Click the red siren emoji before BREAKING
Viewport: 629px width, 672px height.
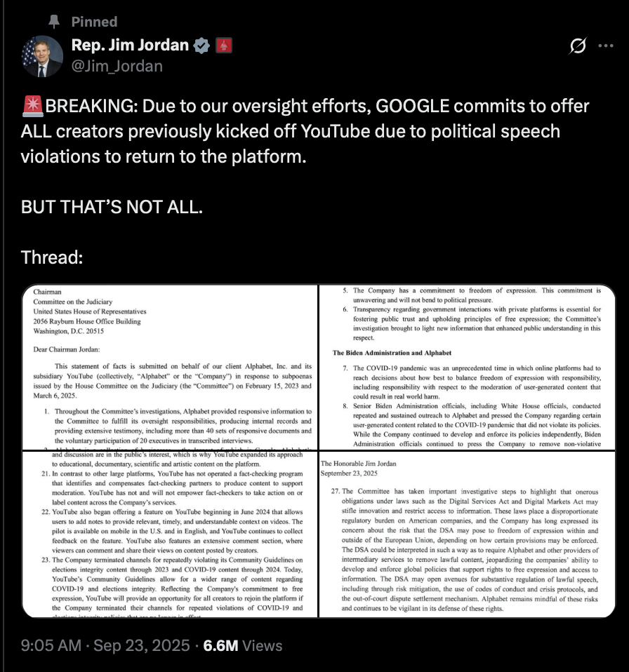(x=32, y=107)
